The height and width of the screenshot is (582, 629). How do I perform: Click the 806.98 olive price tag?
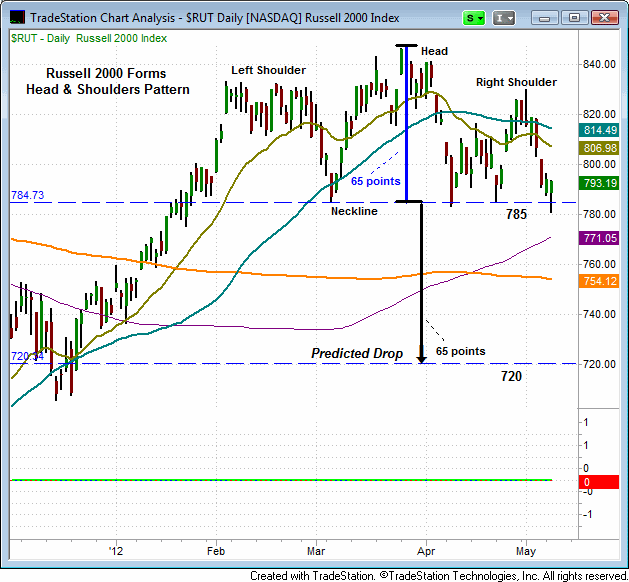(x=599, y=148)
